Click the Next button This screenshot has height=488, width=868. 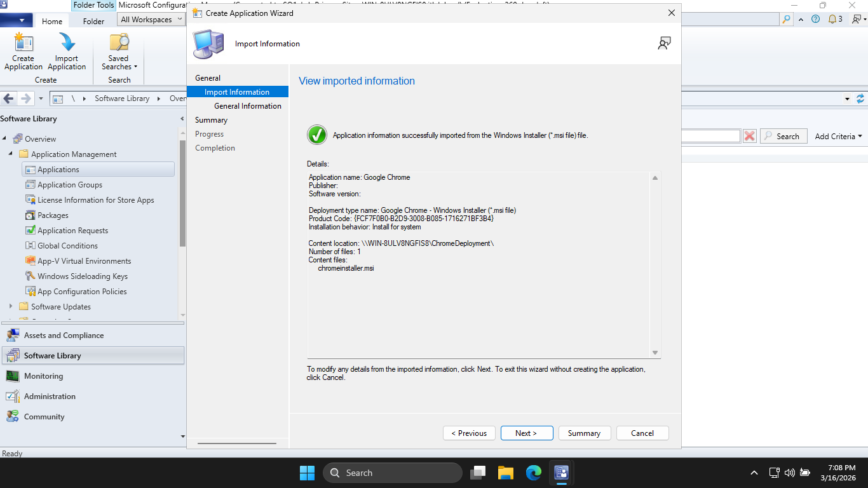tap(526, 433)
